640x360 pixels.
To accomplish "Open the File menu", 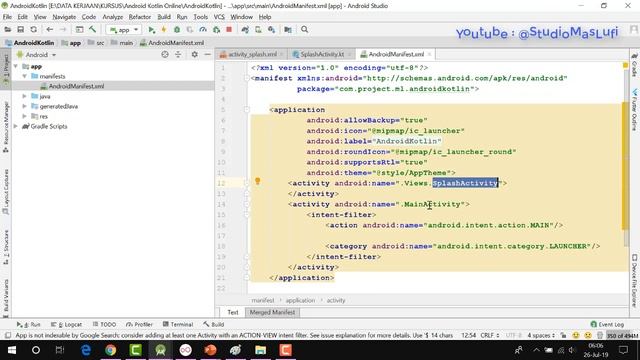I will pyautogui.click(x=7, y=17).
